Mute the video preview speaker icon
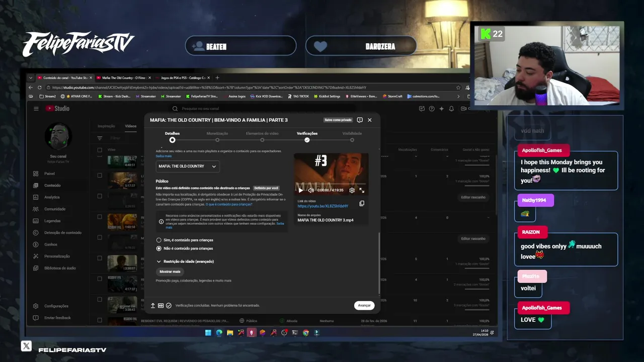Image resolution: width=644 pixels, height=362 pixels. point(311,190)
